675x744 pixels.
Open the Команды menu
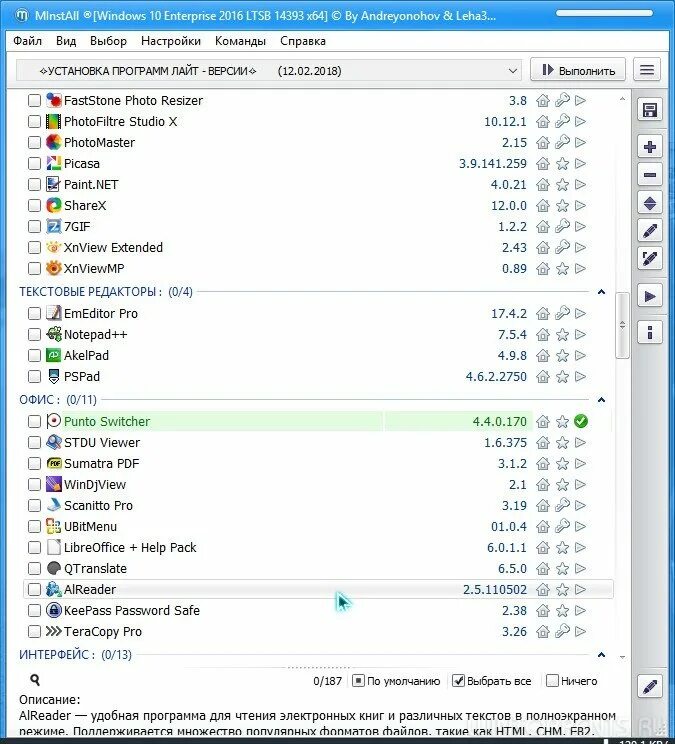click(x=240, y=41)
